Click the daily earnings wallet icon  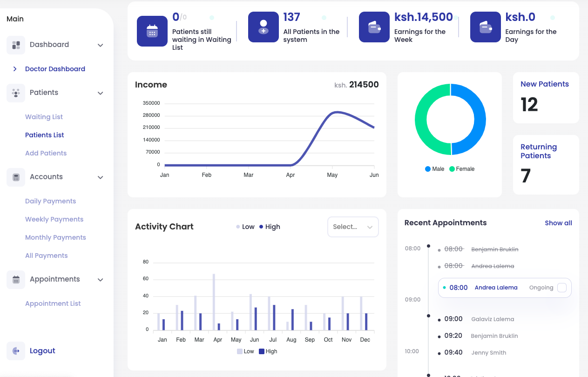pyautogui.click(x=486, y=27)
